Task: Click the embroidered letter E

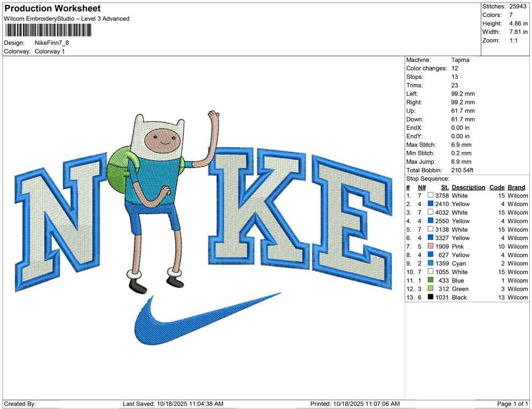Action: [x=352, y=222]
